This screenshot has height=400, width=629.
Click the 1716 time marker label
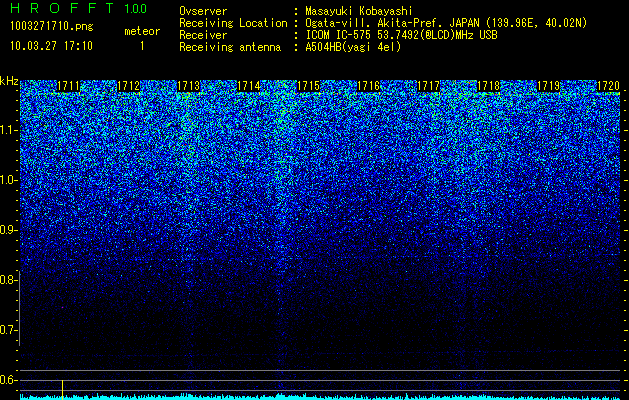click(369, 86)
